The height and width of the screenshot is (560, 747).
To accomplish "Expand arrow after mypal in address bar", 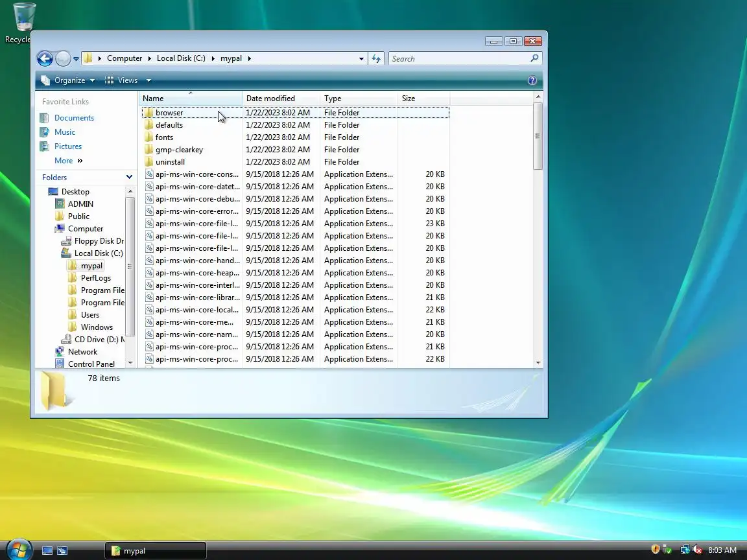I will (x=249, y=58).
